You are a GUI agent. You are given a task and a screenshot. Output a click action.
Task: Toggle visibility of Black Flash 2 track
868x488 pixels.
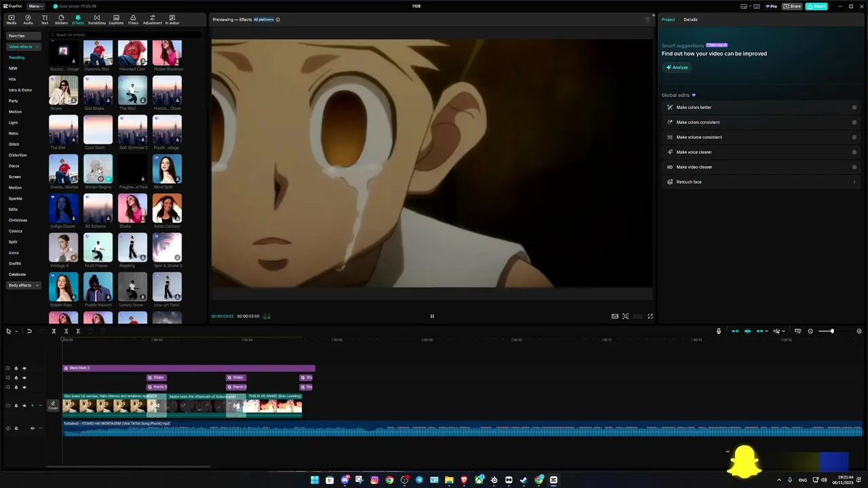pyautogui.click(x=24, y=368)
